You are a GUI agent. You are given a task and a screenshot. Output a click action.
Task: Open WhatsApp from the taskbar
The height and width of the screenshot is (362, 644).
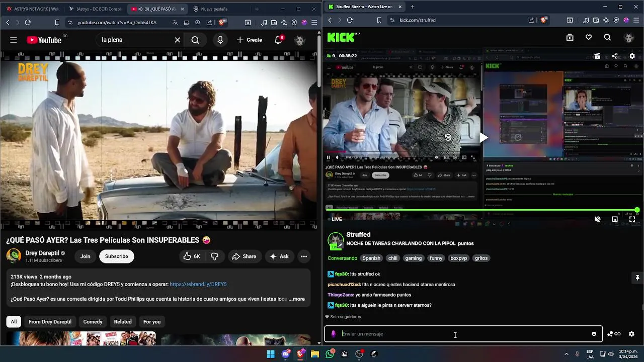click(330, 354)
